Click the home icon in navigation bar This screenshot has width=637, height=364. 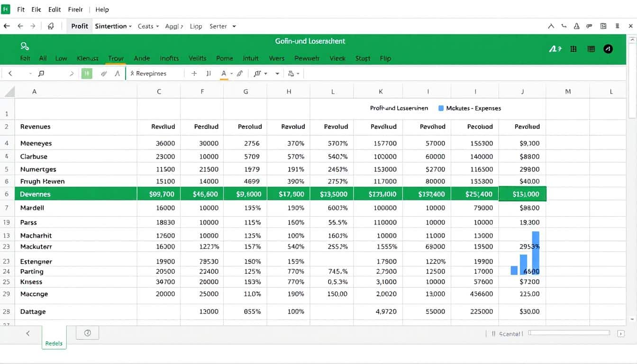coord(51,27)
